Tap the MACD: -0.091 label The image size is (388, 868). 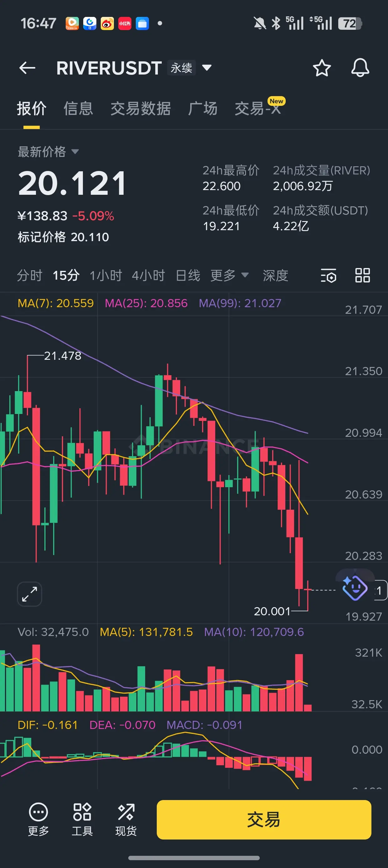(x=204, y=725)
